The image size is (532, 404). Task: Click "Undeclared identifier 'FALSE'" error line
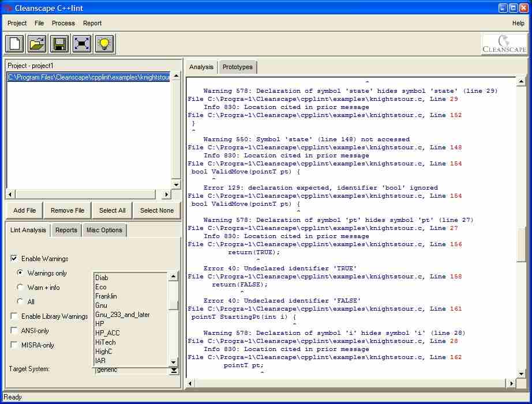[x=282, y=301]
